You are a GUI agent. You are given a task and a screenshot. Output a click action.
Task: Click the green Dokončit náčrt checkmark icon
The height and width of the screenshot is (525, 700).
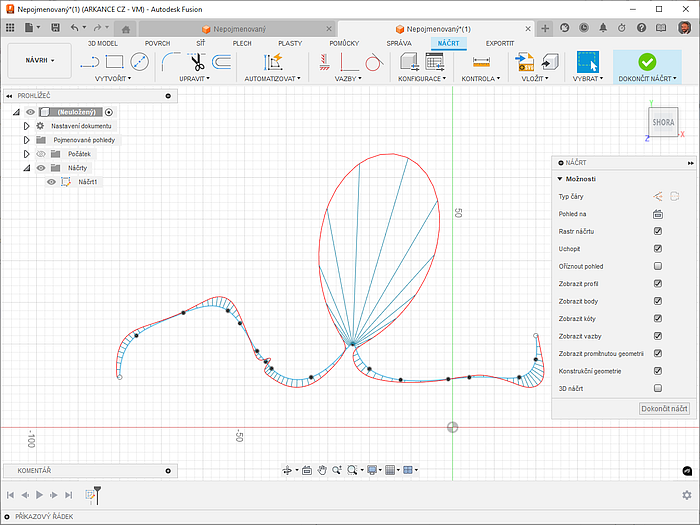pyautogui.click(x=646, y=62)
